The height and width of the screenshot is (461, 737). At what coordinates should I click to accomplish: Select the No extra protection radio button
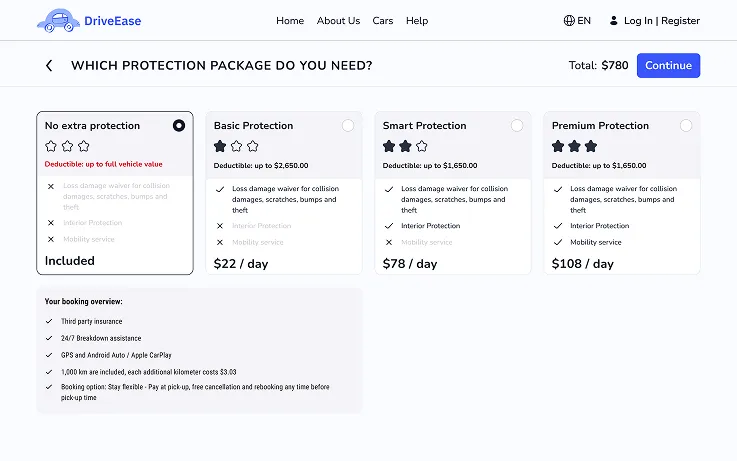tap(179, 126)
